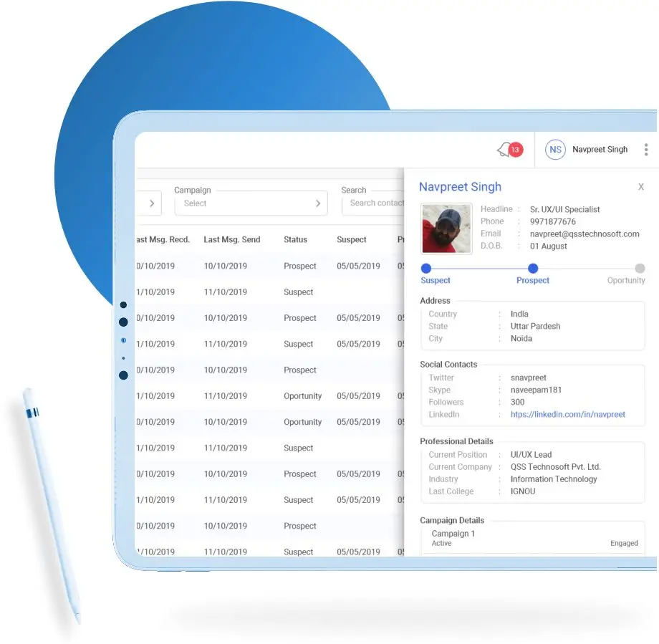The height and width of the screenshot is (644, 659).
Task: Click the navpreet@qsstechnosoft.com email address
Action: (585, 234)
